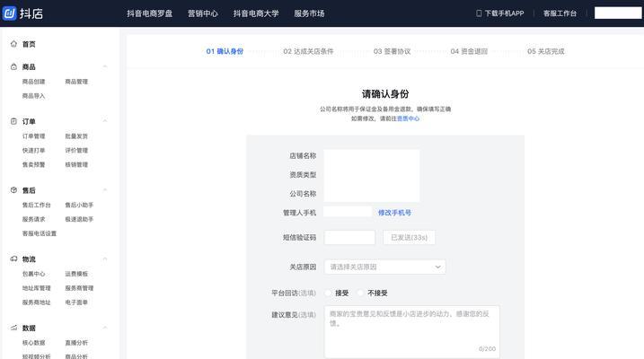Select the 接受 radio button
This screenshot has width=644, height=359.
pyautogui.click(x=329, y=293)
